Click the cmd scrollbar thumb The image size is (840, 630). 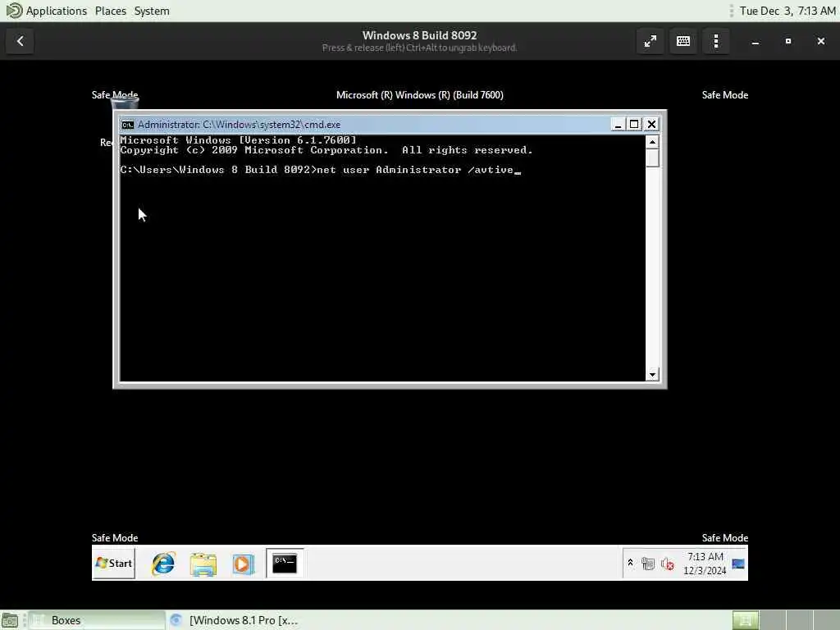point(652,158)
